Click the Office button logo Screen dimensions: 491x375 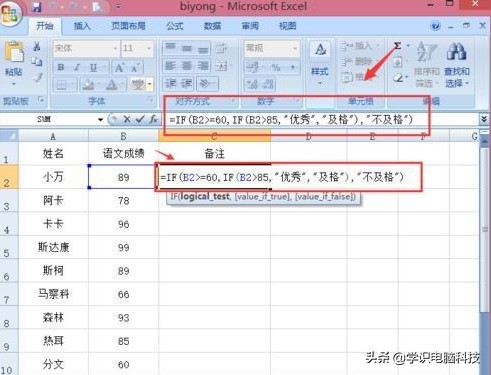coord(10,13)
